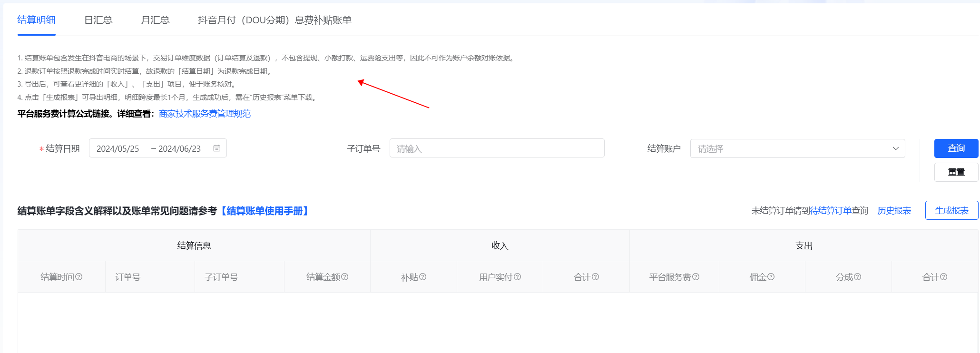980x353 pixels.
Task: Open 抖音月付 息费补贴账单 tab
Action: [x=274, y=20]
